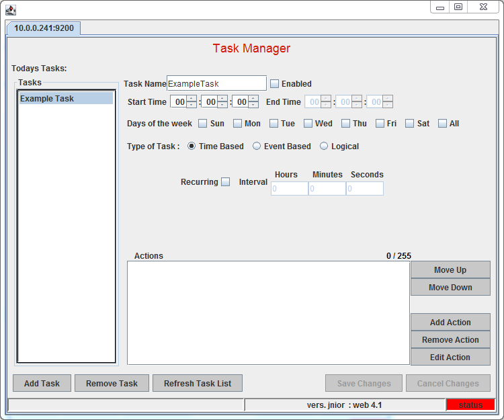The image size is (504, 420).
Task: Click the Remove Action button
Action: pyautogui.click(x=450, y=339)
